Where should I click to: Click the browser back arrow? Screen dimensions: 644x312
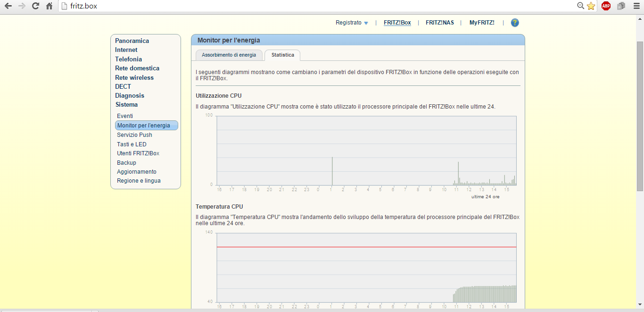pos(8,6)
